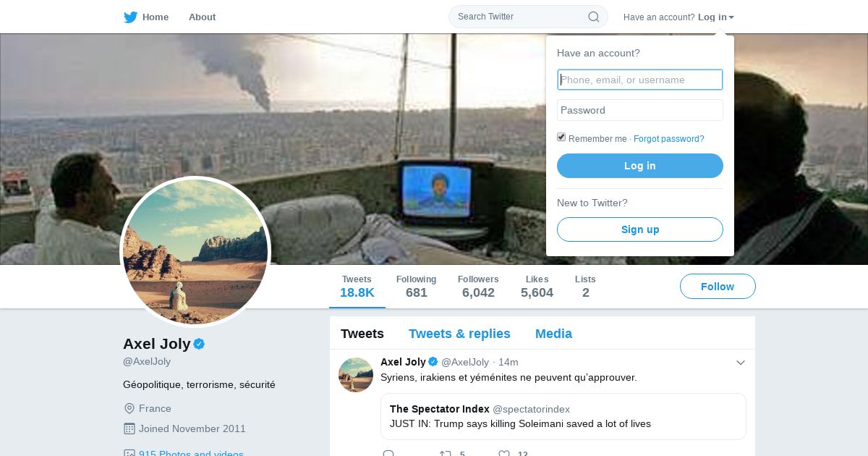Screen dimensions: 868x456
Task: Follow Axel Joly with the Follow button
Action: (x=718, y=287)
